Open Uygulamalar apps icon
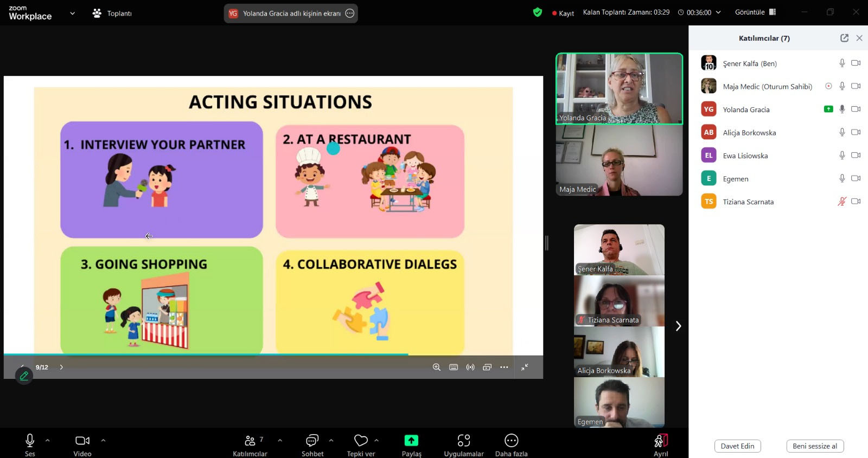Viewport: 868px width, 458px height. coord(463,441)
